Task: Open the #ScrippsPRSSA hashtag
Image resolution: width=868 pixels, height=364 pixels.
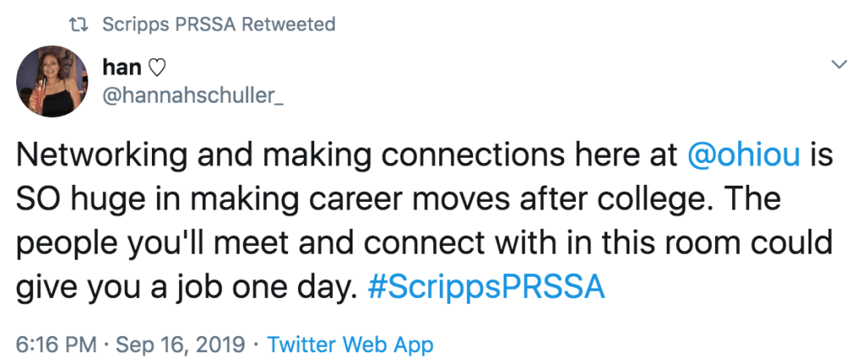Action: tap(488, 287)
